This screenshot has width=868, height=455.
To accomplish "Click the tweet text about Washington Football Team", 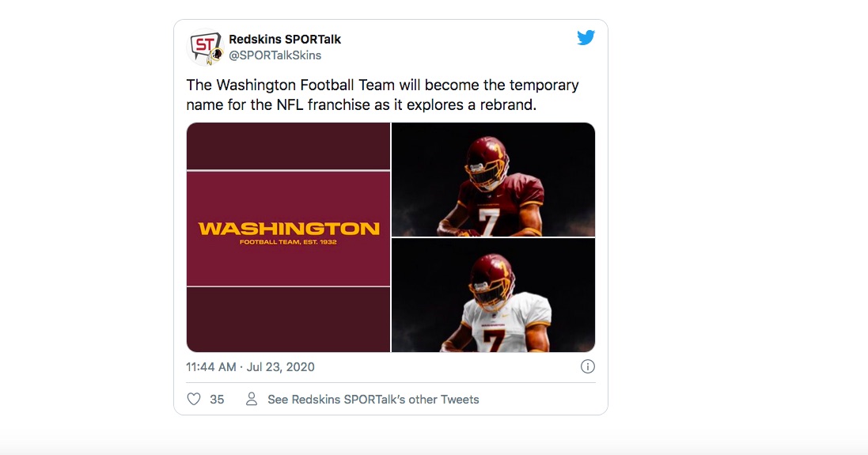I will [382, 95].
